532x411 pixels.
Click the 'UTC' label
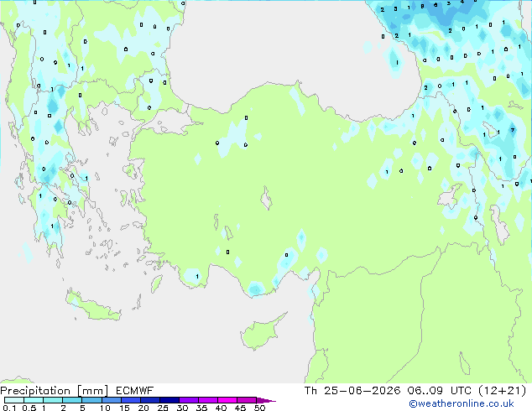(461, 391)
